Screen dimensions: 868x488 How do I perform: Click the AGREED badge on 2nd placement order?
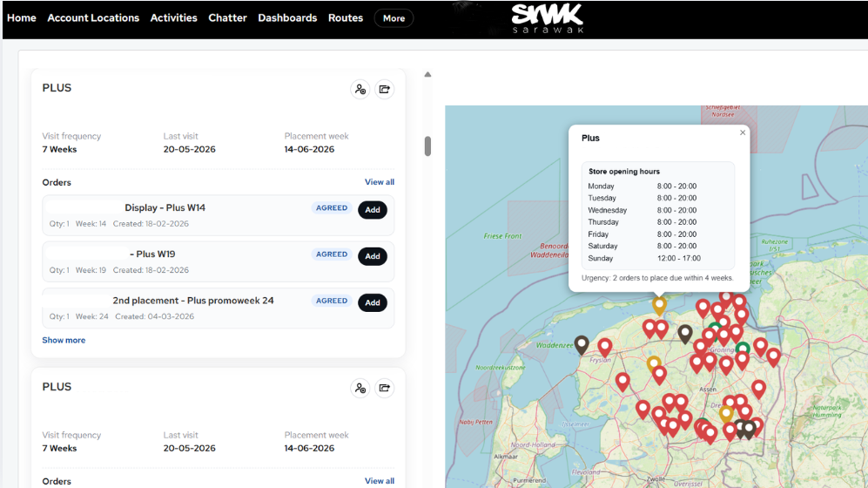point(332,302)
